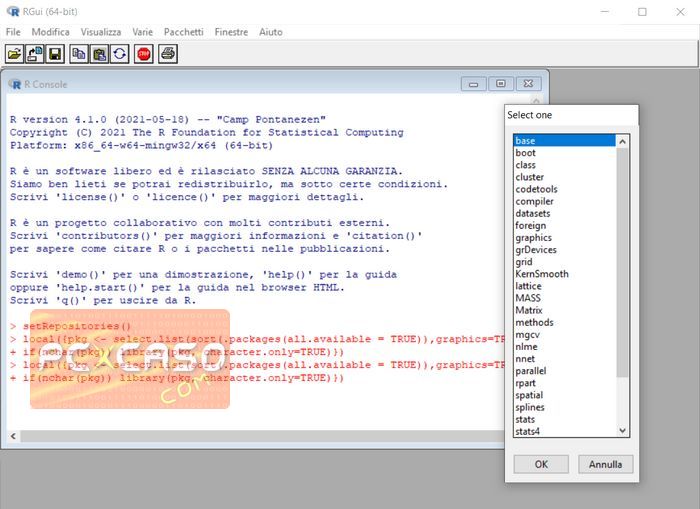The width and height of the screenshot is (700, 509).
Task: Select the base package in the list
Action: click(564, 141)
